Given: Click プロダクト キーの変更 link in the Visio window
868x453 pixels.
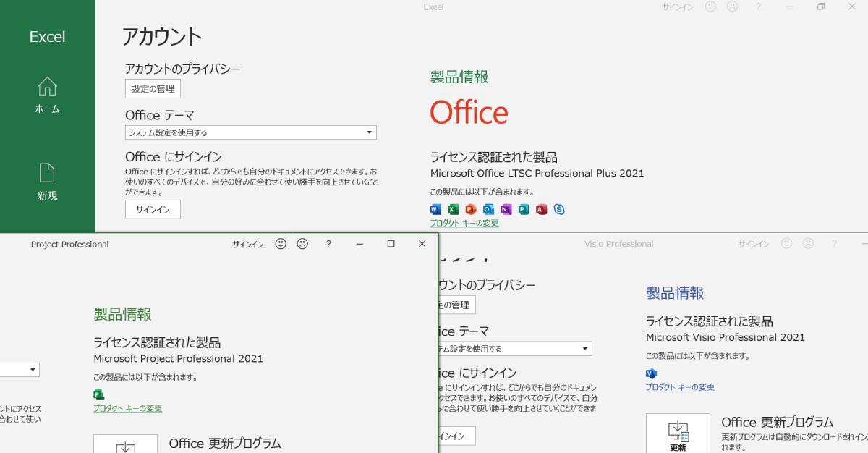Looking at the screenshot, I should (x=680, y=387).
